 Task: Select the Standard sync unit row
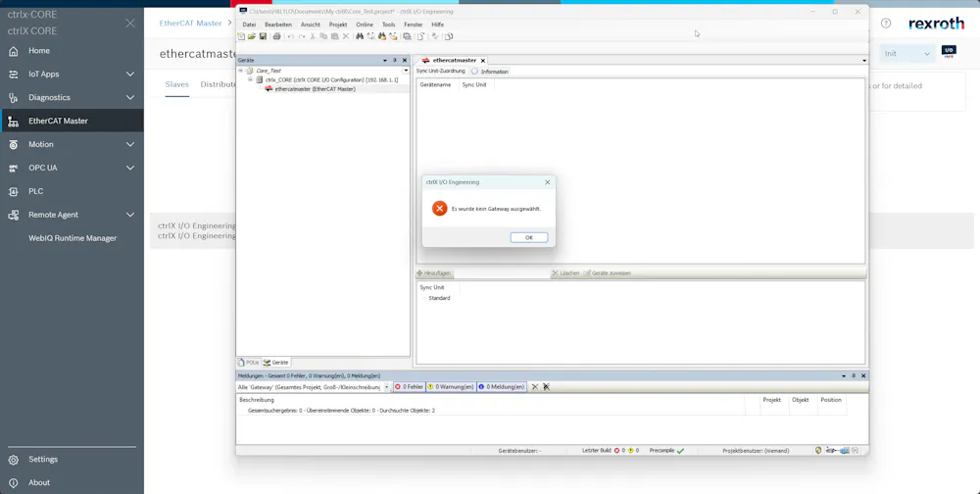pyautogui.click(x=439, y=298)
